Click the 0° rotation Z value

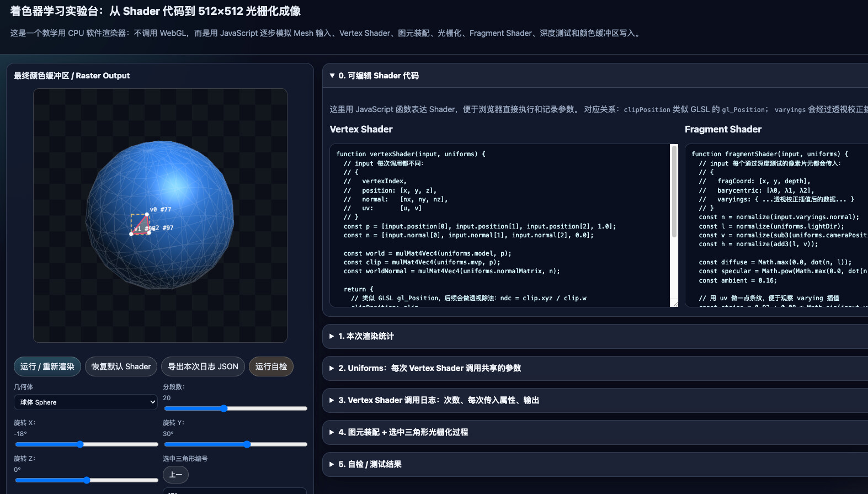point(17,470)
